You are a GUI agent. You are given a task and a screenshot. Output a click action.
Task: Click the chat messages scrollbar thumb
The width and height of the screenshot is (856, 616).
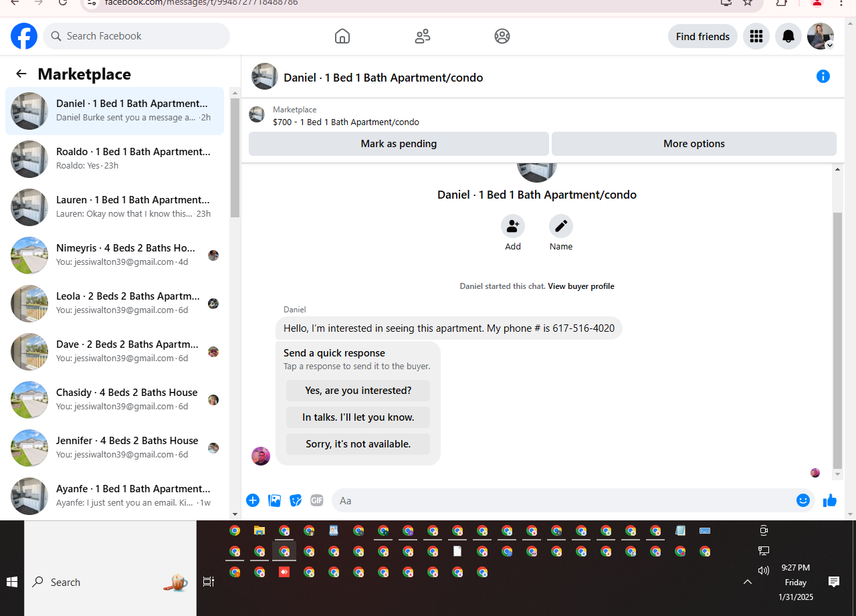click(837, 340)
